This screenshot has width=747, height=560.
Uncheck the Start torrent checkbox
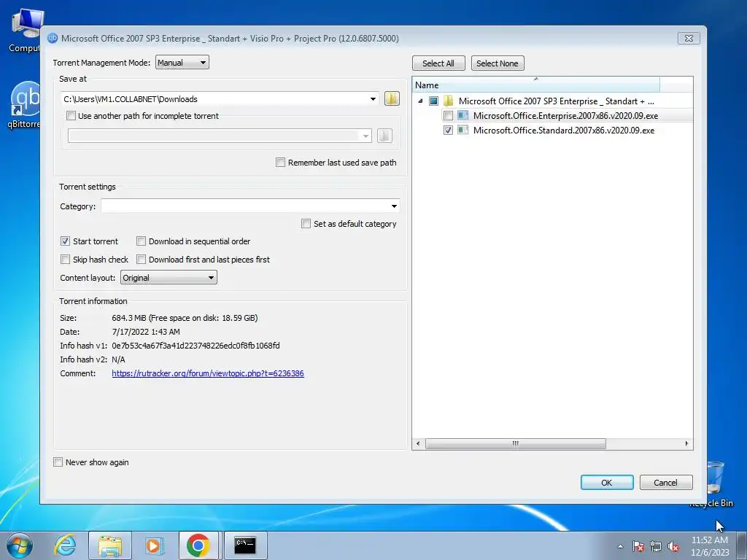point(65,241)
